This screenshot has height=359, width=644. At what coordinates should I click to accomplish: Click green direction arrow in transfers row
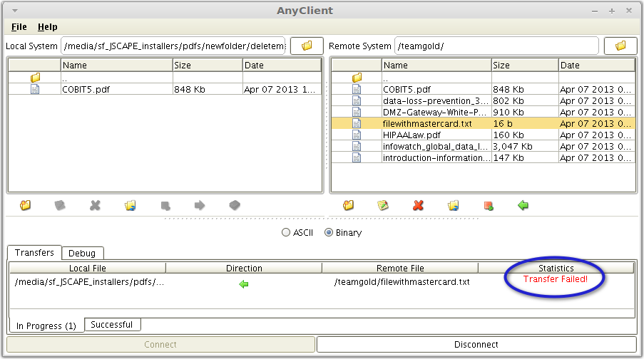pyautogui.click(x=244, y=284)
